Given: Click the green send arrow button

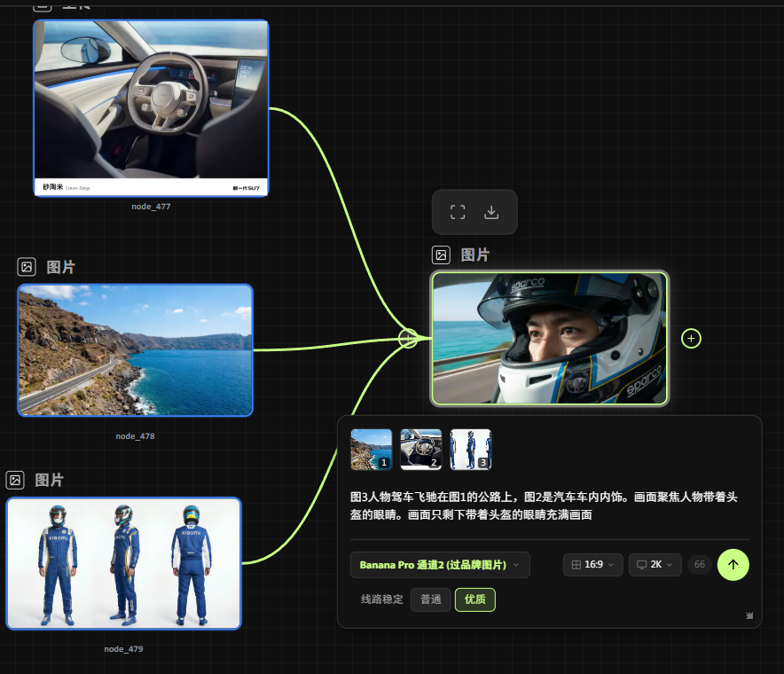Looking at the screenshot, I should click(x=733, y=565).
